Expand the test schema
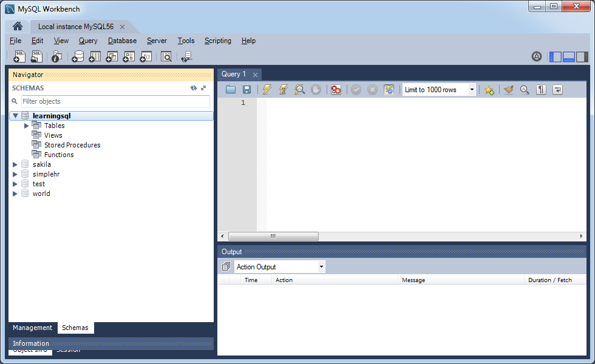This screenshot has width=595, height=364. pos(15,184)
